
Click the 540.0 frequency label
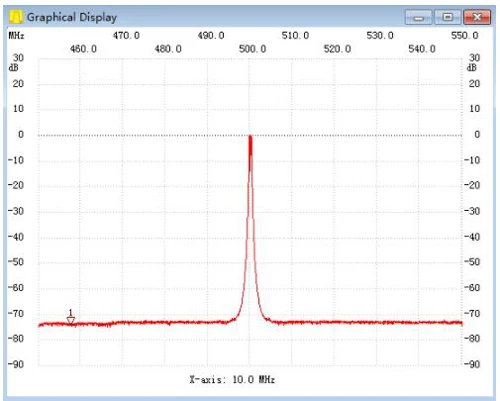tap(422, 49)
